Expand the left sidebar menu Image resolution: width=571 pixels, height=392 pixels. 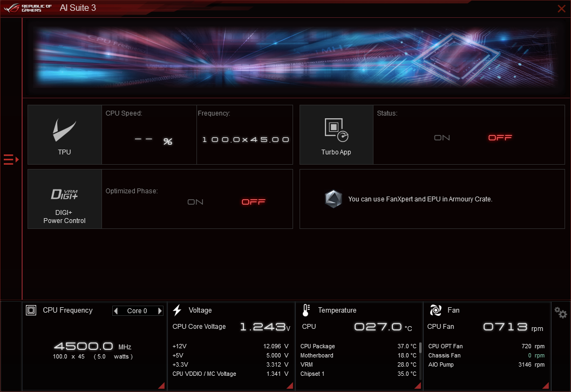11,160
